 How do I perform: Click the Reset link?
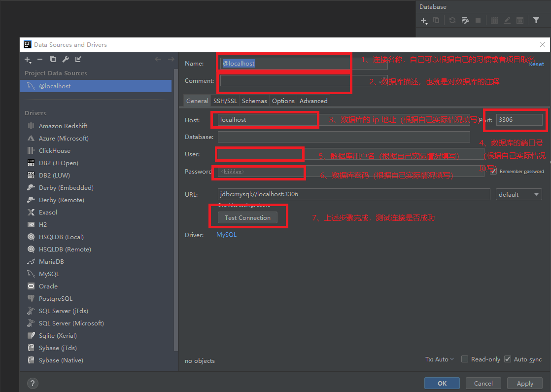[536, 64]
